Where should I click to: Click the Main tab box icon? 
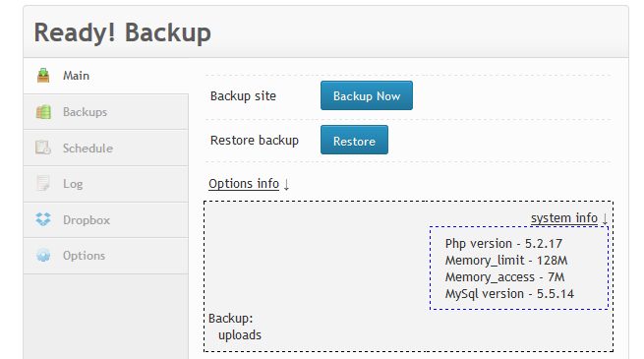click(43, 76)
